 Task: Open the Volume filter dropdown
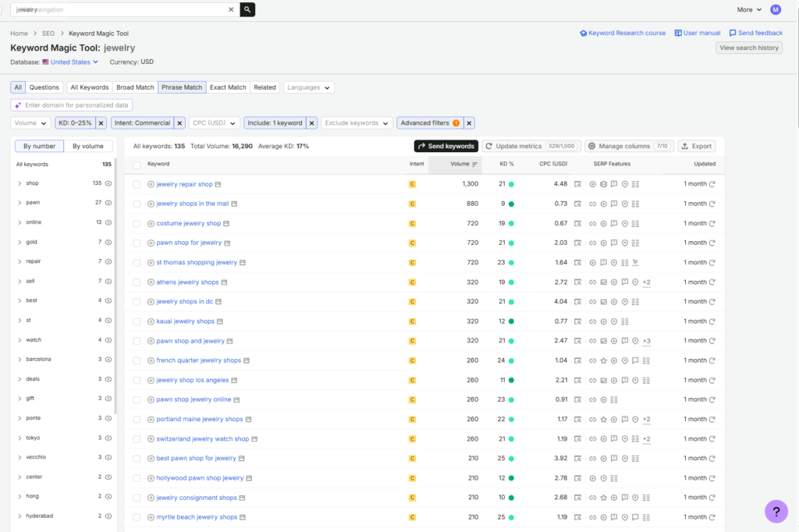click(x=30, y=122)
